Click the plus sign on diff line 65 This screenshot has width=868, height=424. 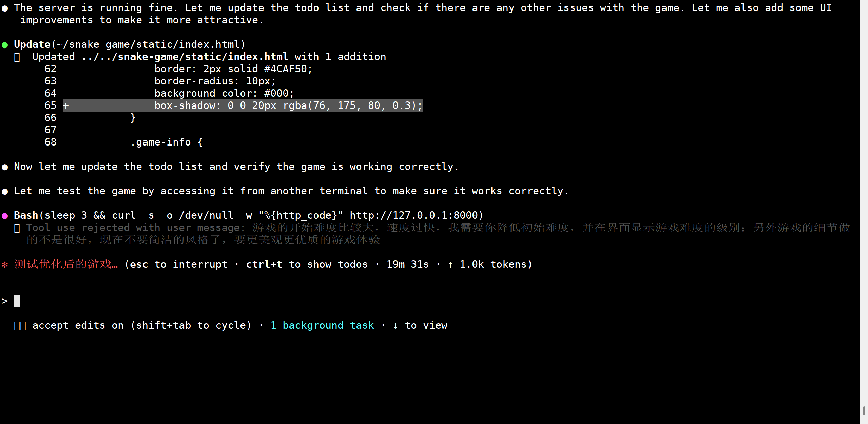point(66,106)
